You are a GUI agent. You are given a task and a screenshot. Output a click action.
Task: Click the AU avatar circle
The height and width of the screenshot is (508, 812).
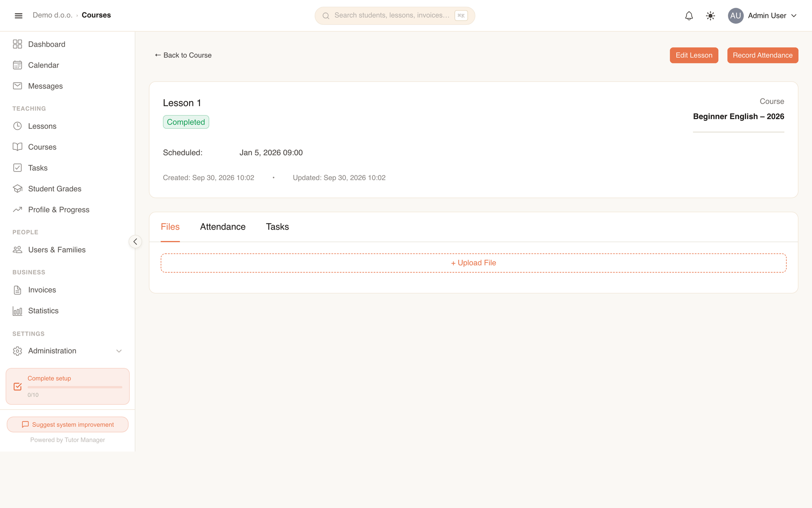point(736,16)
